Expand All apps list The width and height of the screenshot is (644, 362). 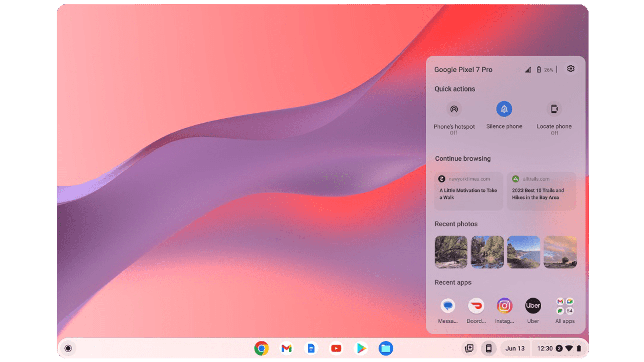[565, 305]
